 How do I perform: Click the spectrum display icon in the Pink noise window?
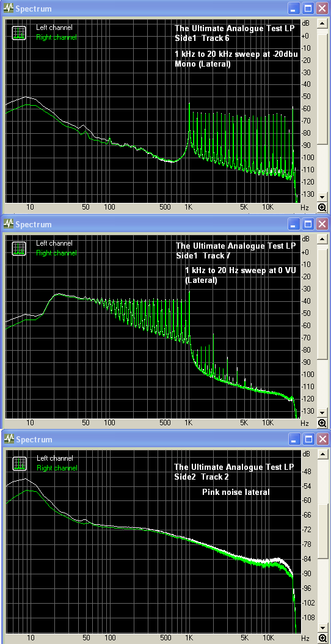pos(20,464)
